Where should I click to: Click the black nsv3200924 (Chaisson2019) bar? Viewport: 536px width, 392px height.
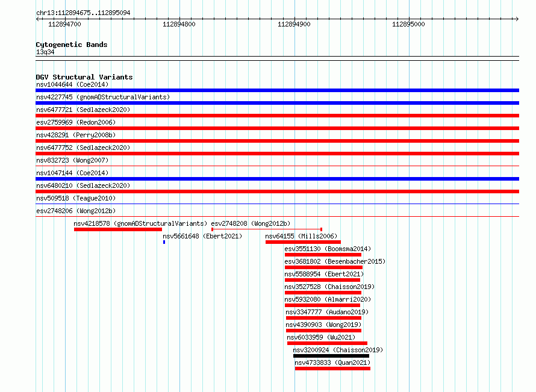[x=331, y=356]
